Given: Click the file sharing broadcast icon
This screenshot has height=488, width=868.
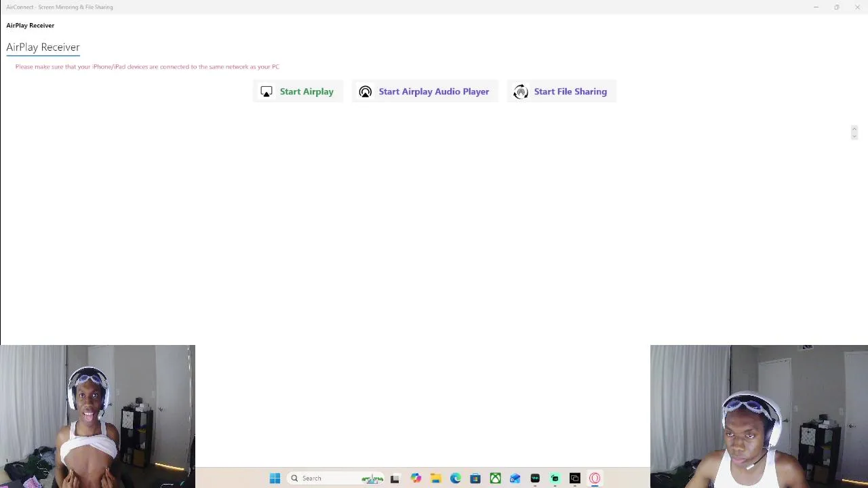Looking at the screenshot, I should pyautogui.click(x=521, y=91).
